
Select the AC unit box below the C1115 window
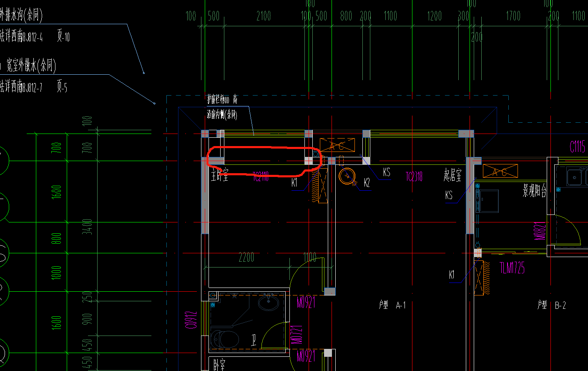click(500, 171)
